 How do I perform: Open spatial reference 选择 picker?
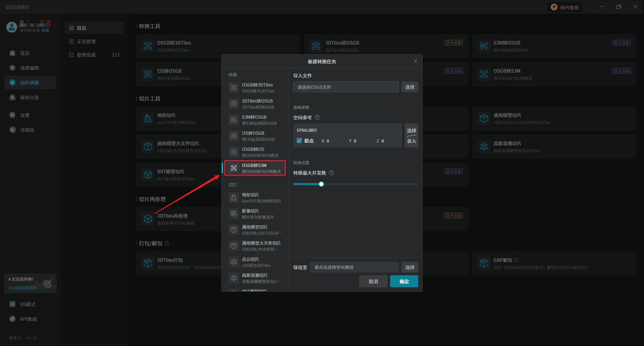click(x=411, y=130)
